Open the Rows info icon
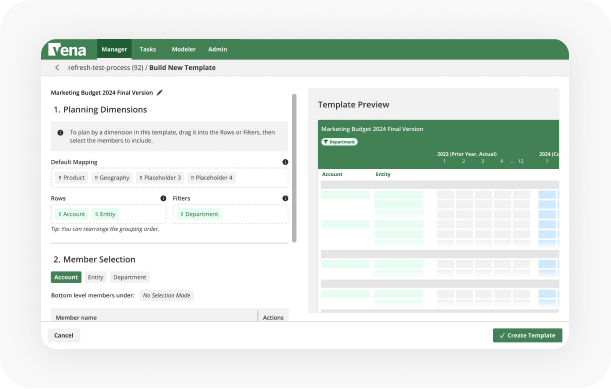 point(163,198)
